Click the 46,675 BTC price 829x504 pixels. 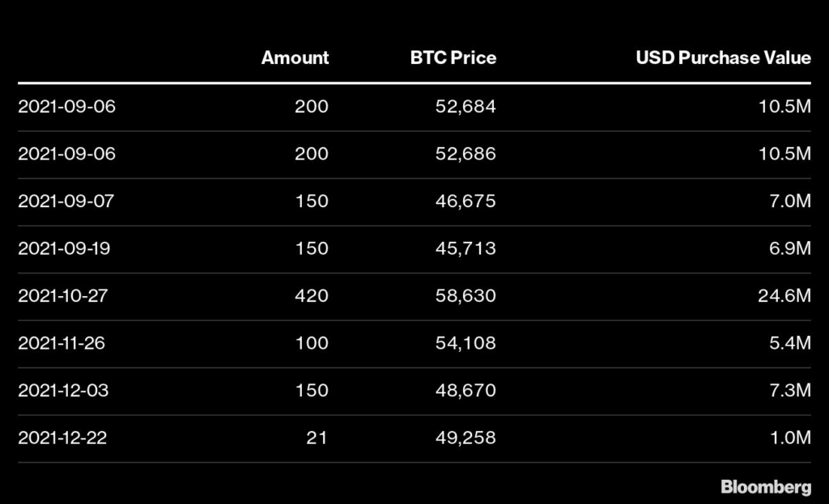[x=466, y=201]
